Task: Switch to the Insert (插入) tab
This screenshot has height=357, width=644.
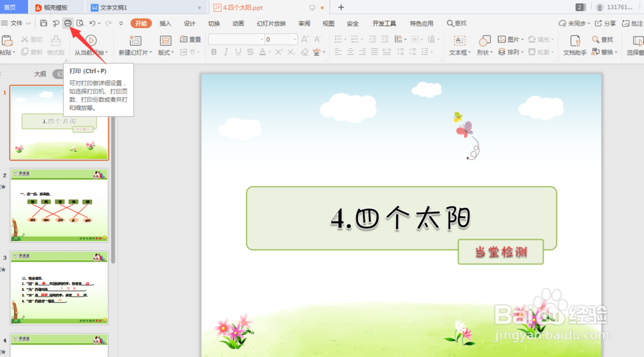Action: [165, 23]
